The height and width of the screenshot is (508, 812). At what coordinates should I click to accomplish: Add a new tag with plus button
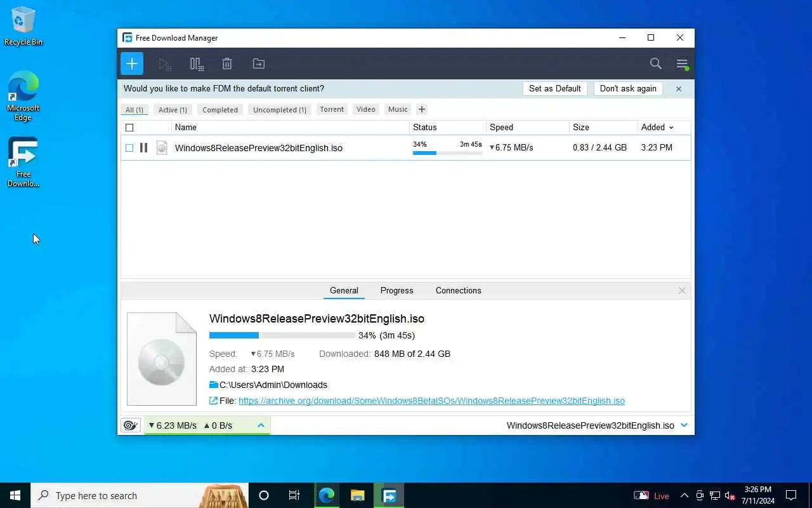(422, 109)
